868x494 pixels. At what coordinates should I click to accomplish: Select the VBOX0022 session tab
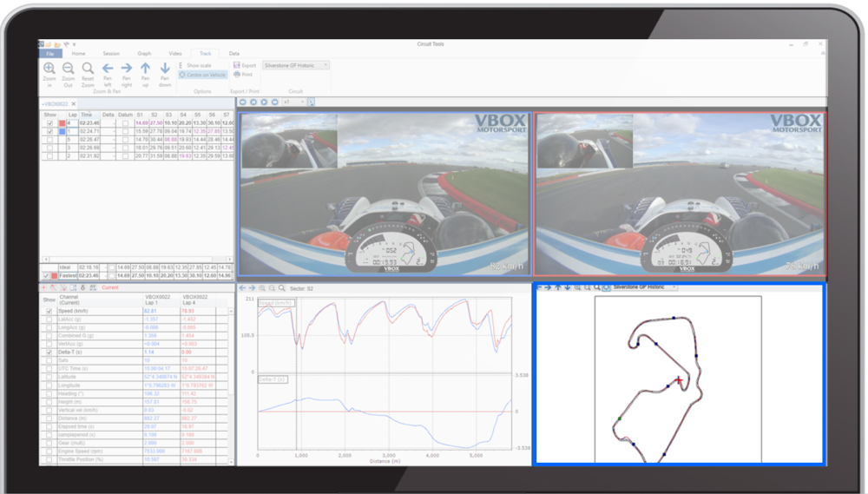pyautogui.click(x=56, y=104)
